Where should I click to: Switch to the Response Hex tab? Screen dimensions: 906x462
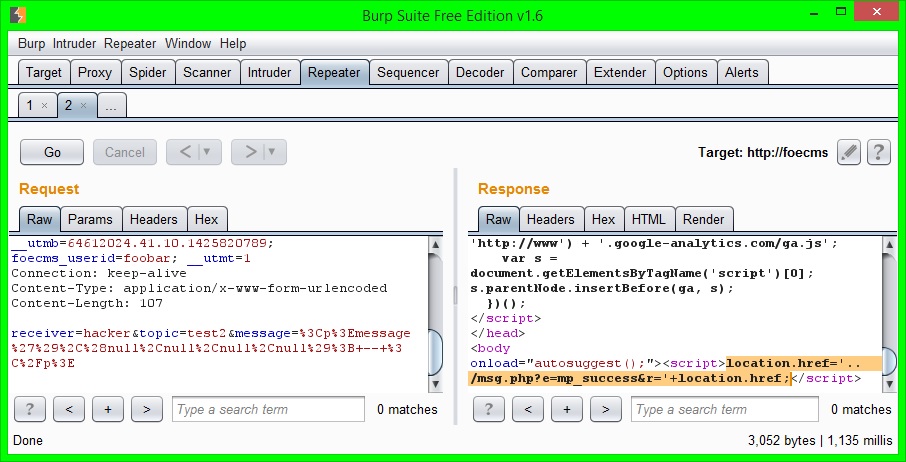coord(603,219)
